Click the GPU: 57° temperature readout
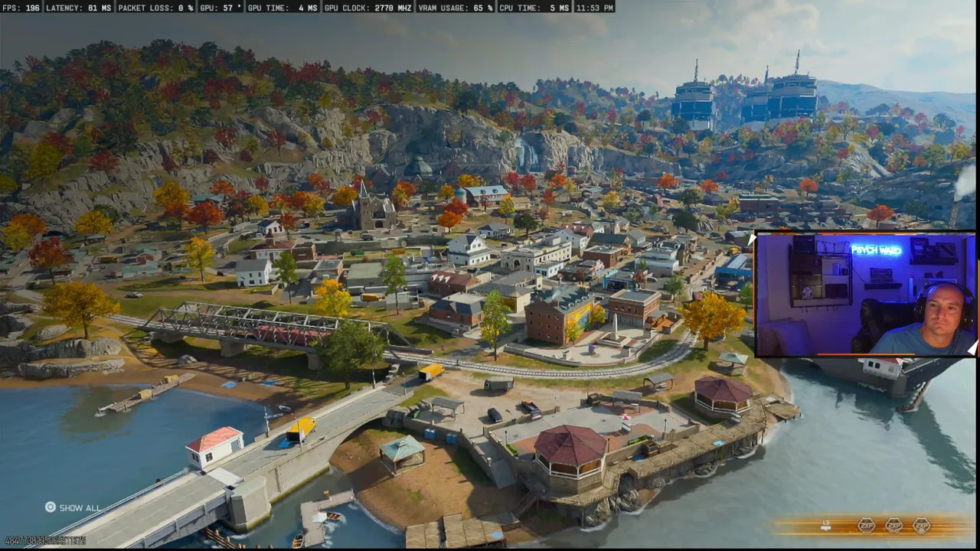980x551 pixels. click(x=220, y=8)
